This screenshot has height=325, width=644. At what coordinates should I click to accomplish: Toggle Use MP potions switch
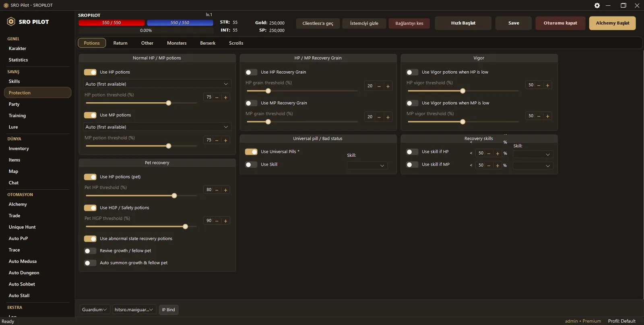[x=90, y=115]
